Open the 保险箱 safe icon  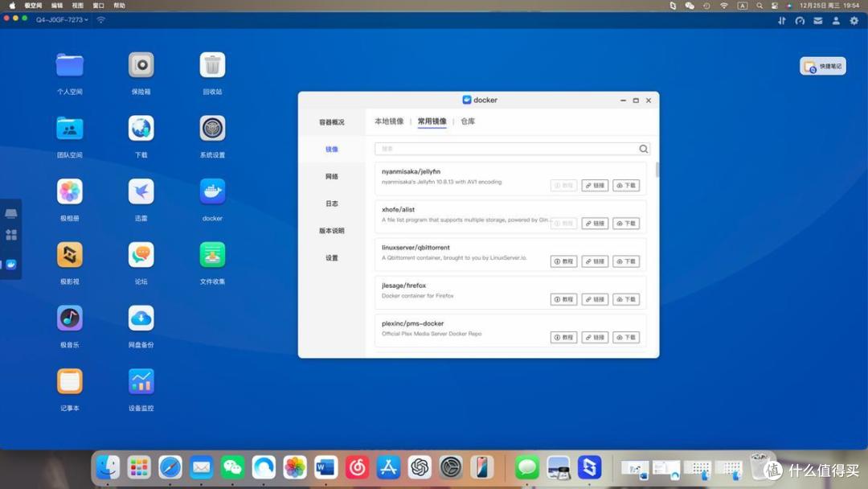(x=141, y=65)
